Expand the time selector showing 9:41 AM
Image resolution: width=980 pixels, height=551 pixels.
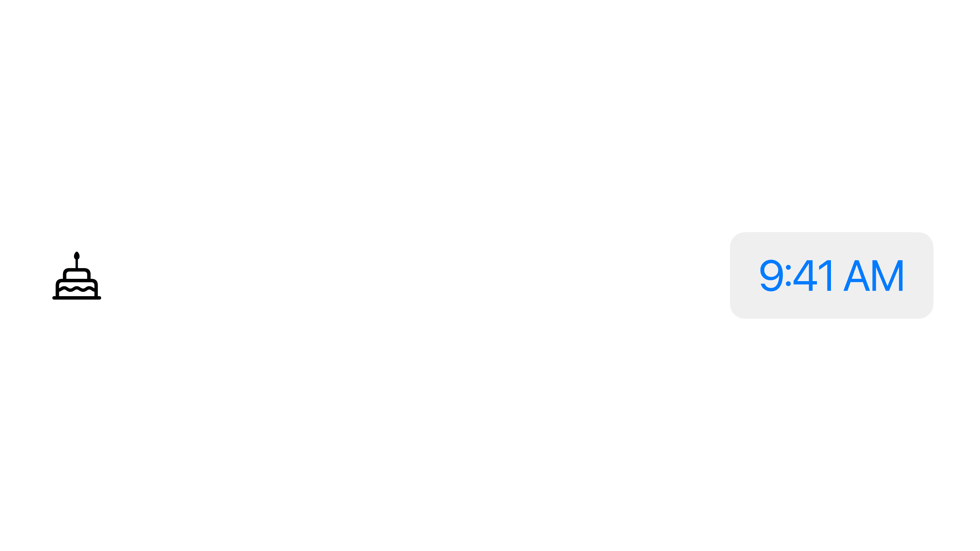tap(831, 275)
